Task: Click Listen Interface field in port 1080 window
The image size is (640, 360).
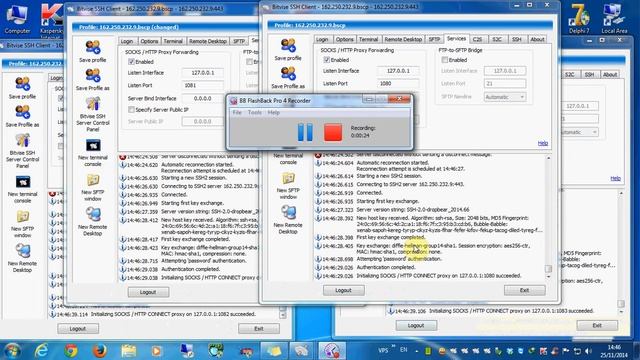Action: pos(398,71)
